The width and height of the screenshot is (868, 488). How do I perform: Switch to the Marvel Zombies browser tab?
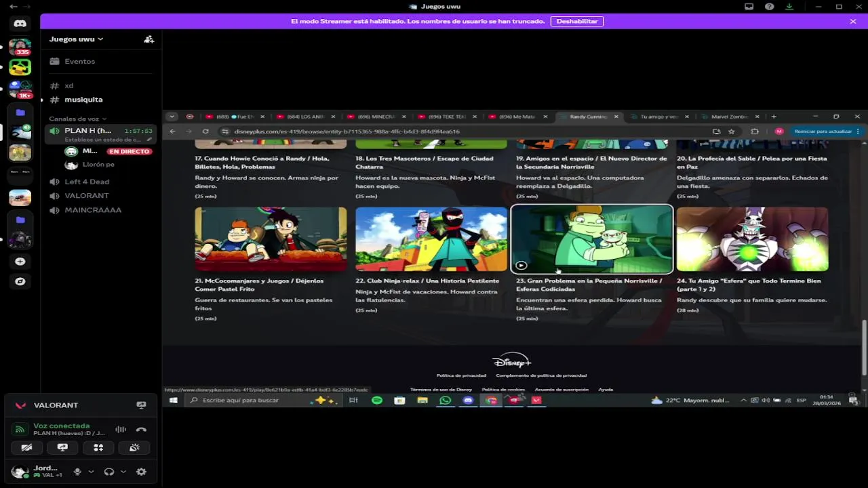pos(730,117)
